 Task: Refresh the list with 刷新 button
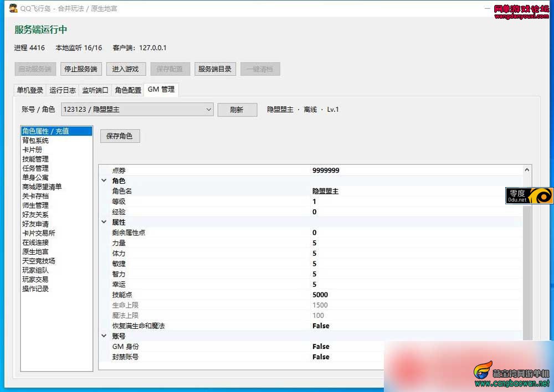[x=237, y=110]
